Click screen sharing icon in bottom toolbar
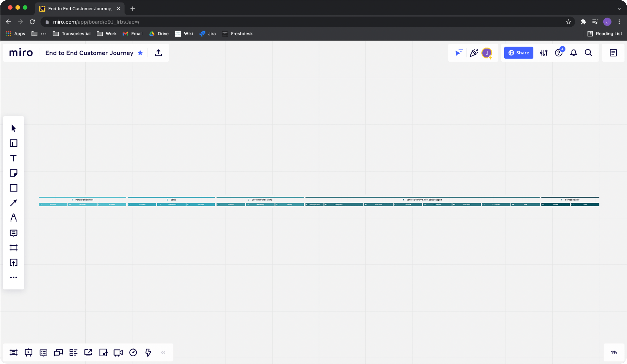Image resolution: width=627 pixels, height=364 pixels. 88,353
